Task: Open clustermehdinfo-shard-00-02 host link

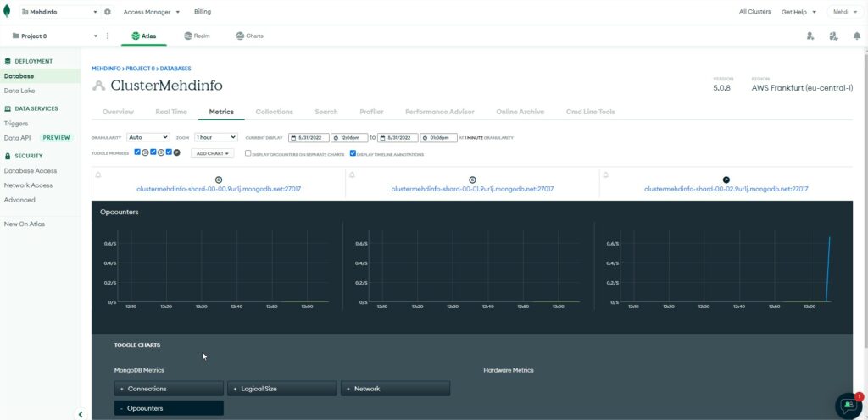Action: 726,189
